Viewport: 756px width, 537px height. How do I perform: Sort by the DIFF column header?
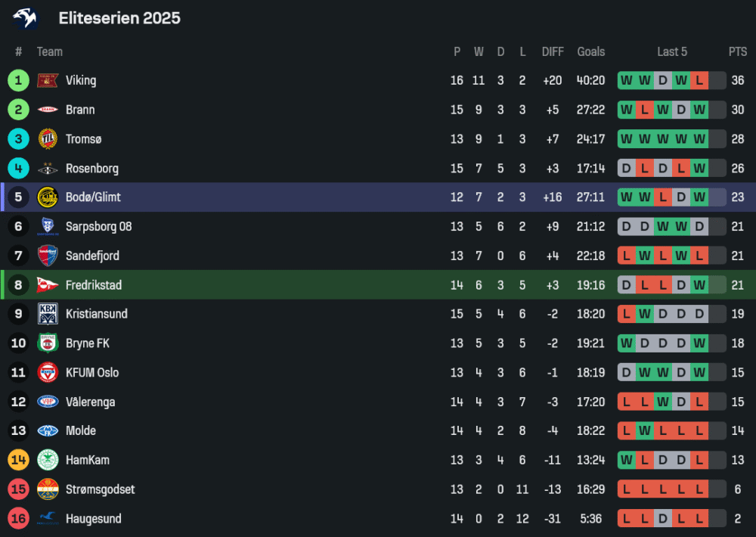[553, 51]
